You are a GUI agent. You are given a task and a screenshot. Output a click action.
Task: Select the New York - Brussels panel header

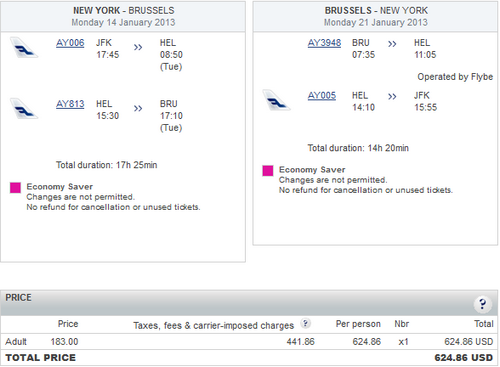coord(123,16)
